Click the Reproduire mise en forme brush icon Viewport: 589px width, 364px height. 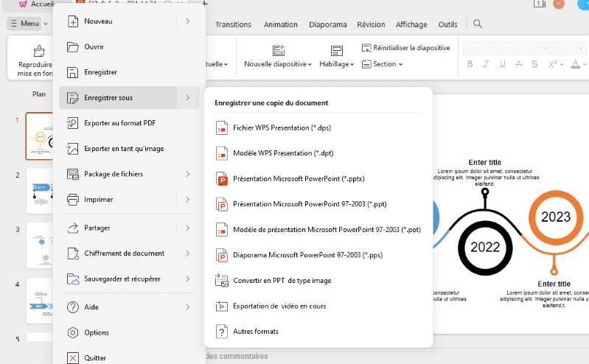coord(39,51)
